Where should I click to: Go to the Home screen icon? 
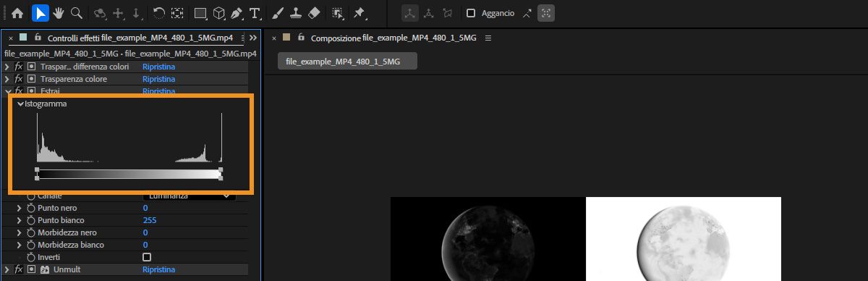pyautogui.click(x=17, y=13)
